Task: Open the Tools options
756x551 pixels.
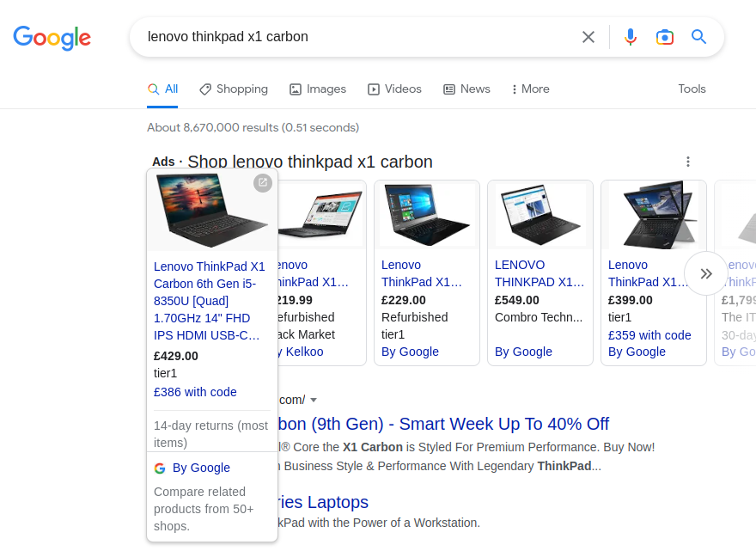Action: pyautogui.click(x=692, y=89)
